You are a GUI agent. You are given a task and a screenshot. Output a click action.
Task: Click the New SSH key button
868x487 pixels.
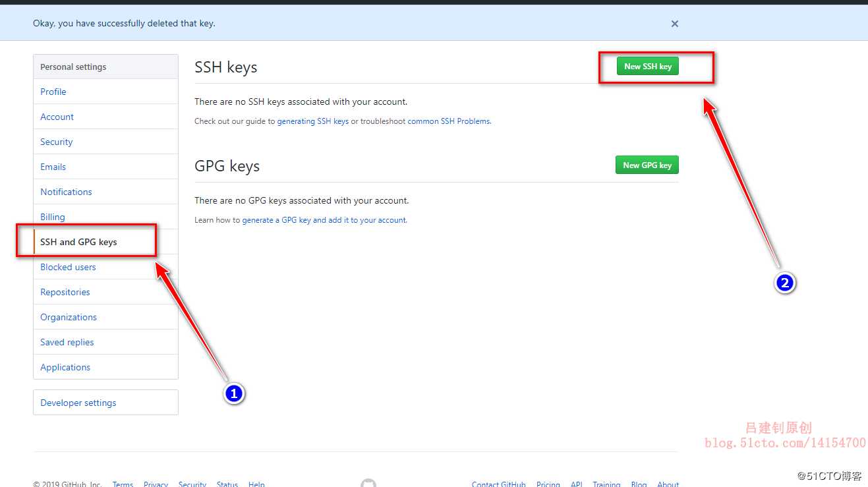coord(647,67)
